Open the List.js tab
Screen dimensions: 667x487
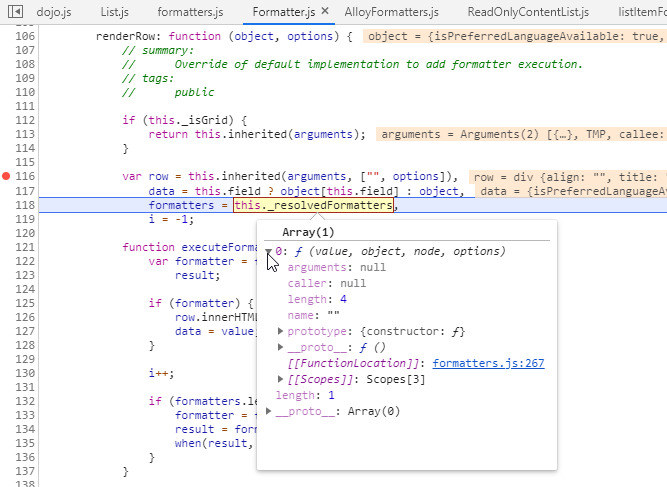(114, 12)
